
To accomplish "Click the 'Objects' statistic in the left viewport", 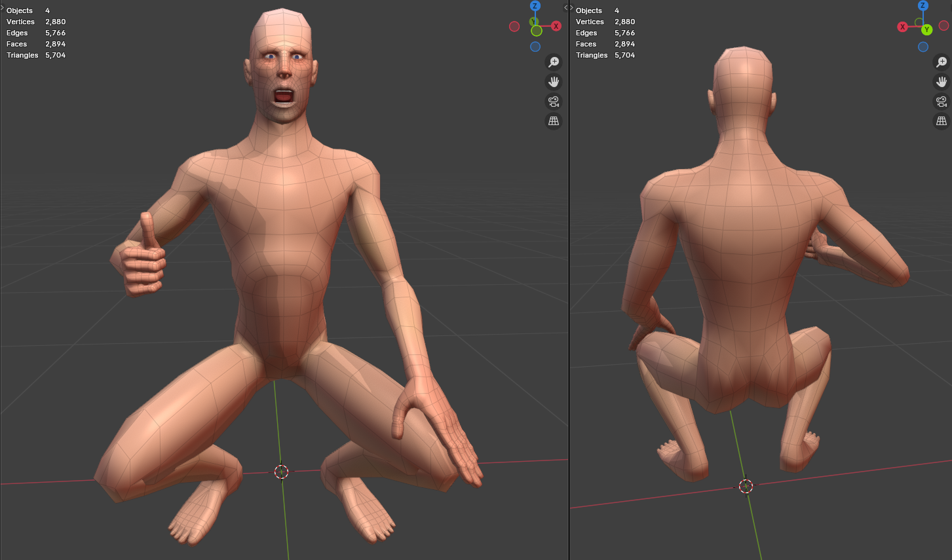I will click(x=28, y=10).
